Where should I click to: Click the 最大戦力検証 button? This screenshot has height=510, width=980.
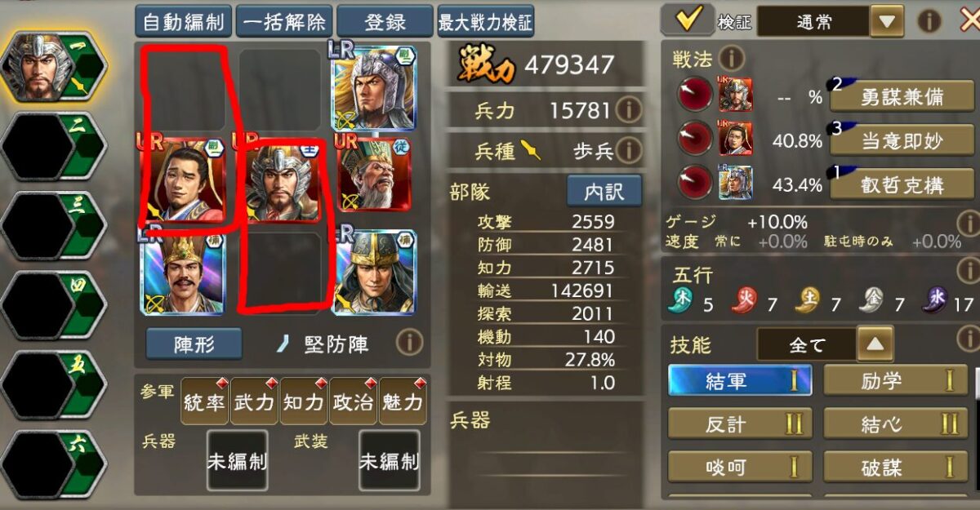pos(486,21)
